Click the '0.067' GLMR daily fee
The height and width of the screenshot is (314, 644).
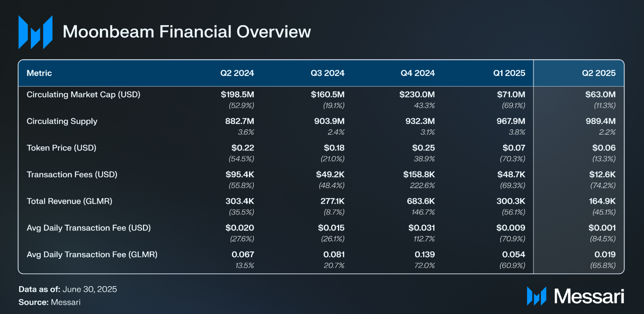243,254
